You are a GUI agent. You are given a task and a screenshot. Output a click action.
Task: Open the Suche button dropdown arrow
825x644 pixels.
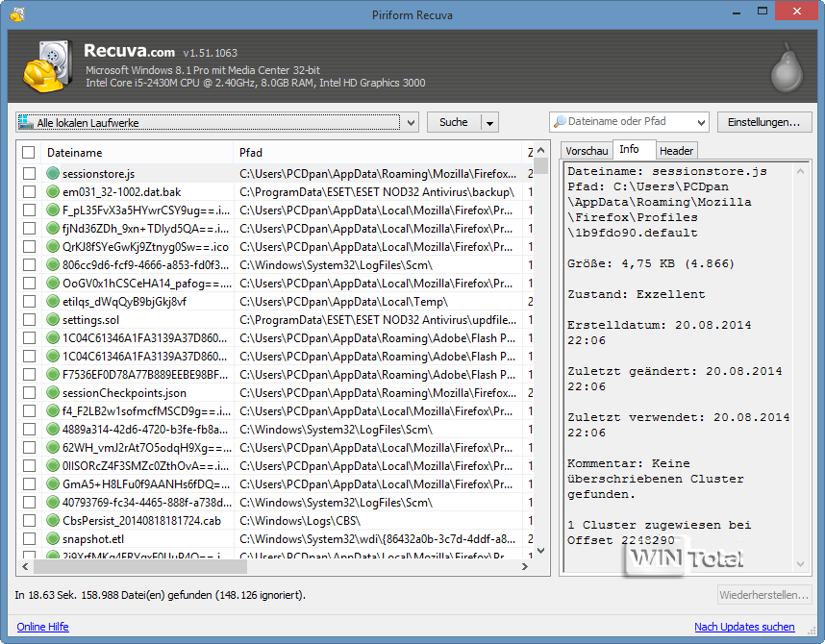click(489, 122)
